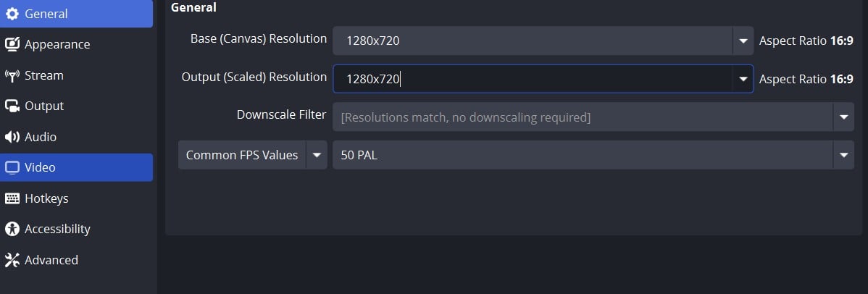Viewport: 868px width, 294px height.
Task: Click the Appearance icon in sidebar
Action: [12, 44]
